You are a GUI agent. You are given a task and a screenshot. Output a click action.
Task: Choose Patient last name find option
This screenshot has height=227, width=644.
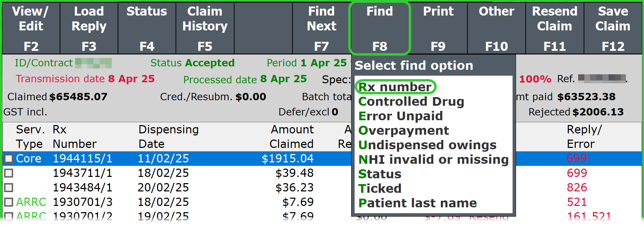417,203
